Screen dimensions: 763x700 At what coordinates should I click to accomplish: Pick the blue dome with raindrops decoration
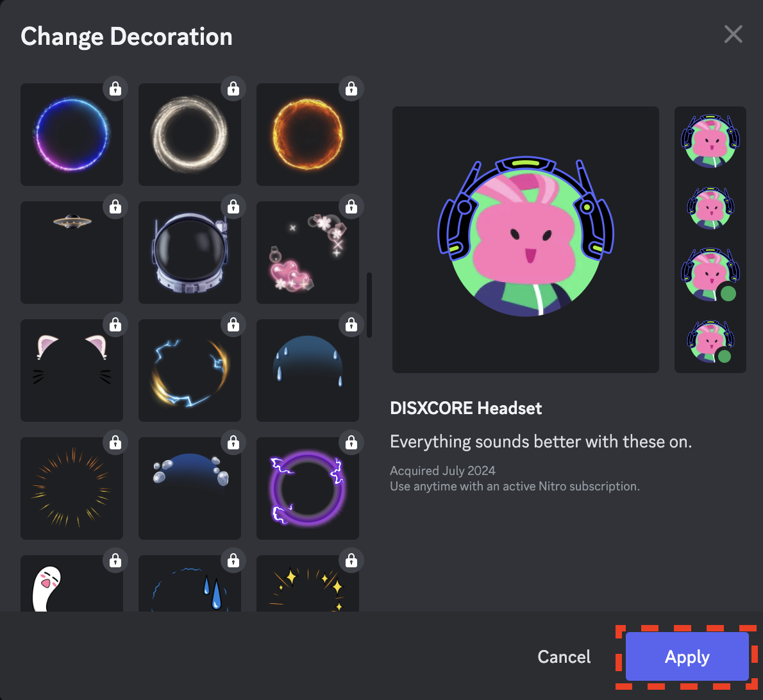[308, 371]
